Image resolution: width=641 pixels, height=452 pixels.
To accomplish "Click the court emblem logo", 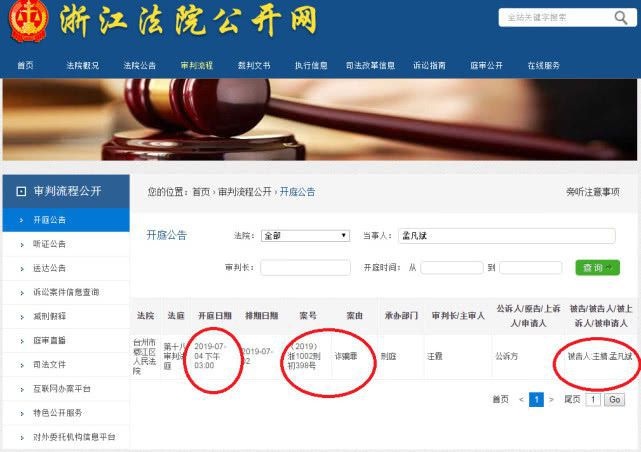I will pyautogui.click(x=26, y=21).
